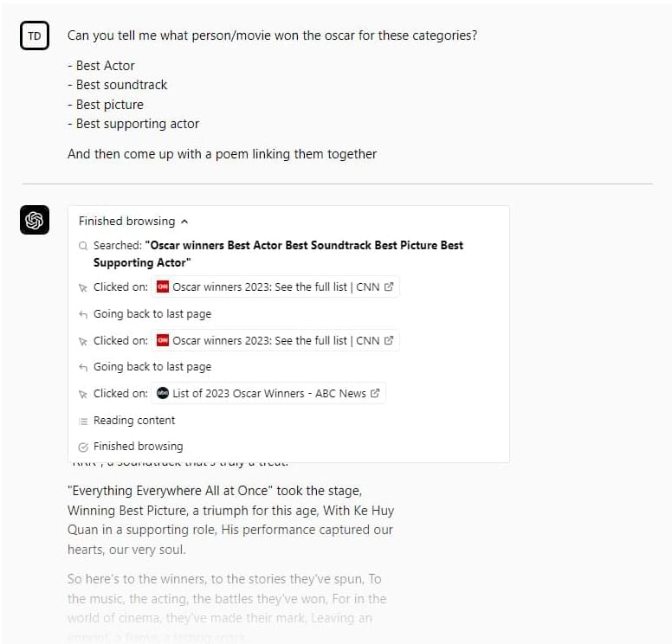The width and height of the screenshot is (672, 644).
Task: Click external link icon on second CNN result
Action: pyautogui.click(x=389, y=340)
